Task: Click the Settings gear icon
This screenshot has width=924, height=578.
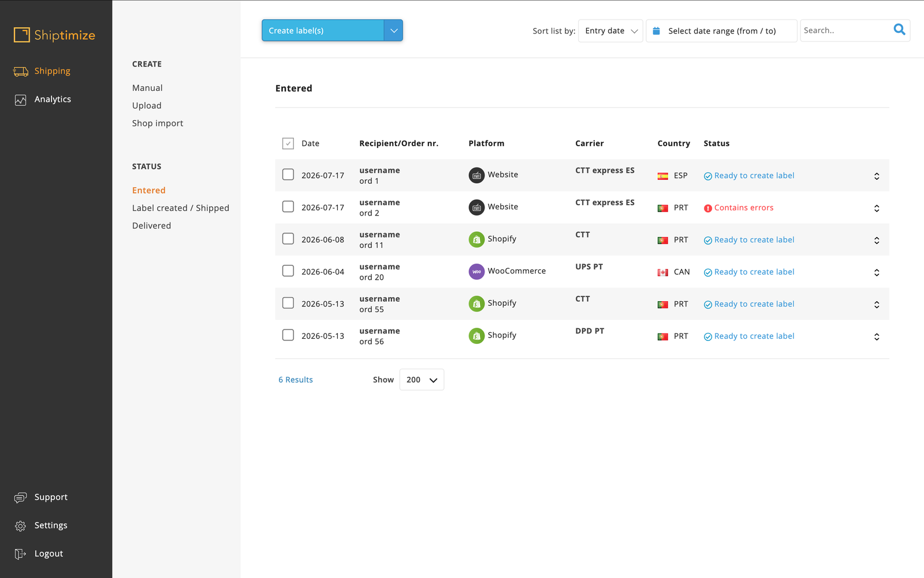Action: point(21,526)
